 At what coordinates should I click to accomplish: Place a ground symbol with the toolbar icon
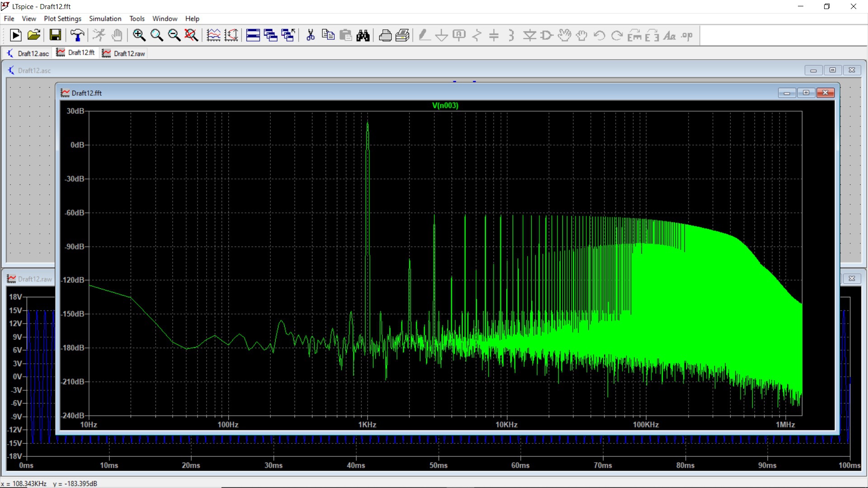[x=441, y=35]
